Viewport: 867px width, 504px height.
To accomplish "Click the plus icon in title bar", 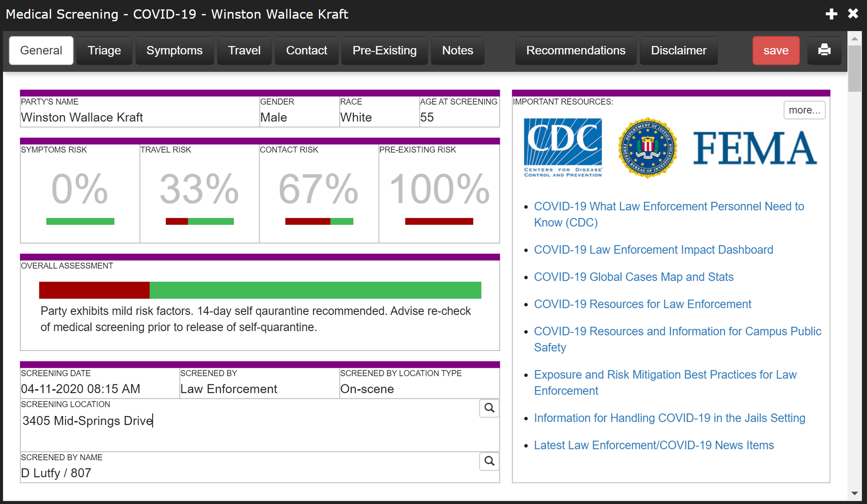I will click(x=831, y=14).
